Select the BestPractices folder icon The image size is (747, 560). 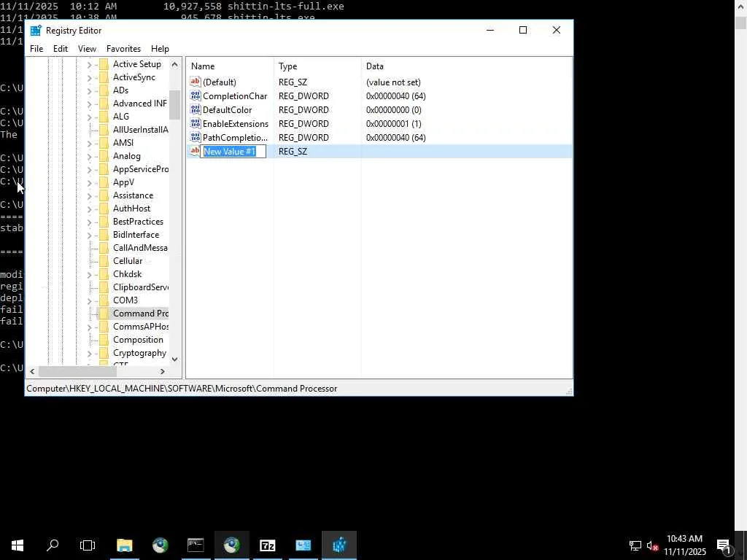click(x=104, y=222)
